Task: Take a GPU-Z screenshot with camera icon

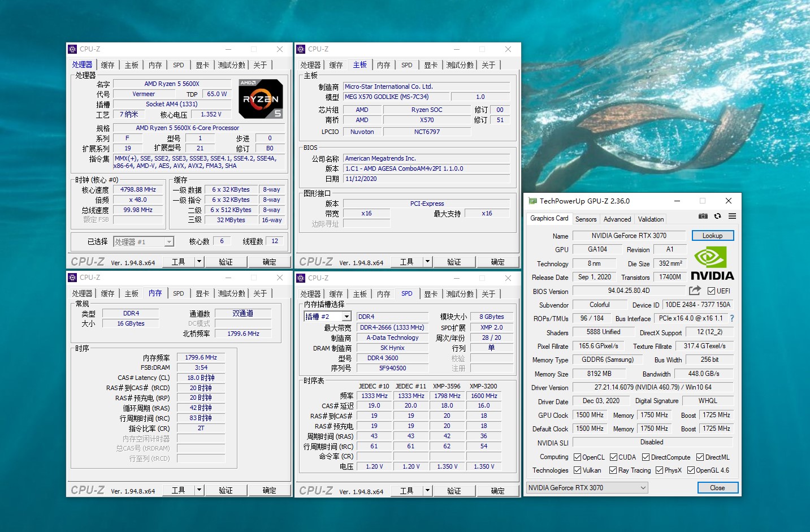Action: (703, 216)
